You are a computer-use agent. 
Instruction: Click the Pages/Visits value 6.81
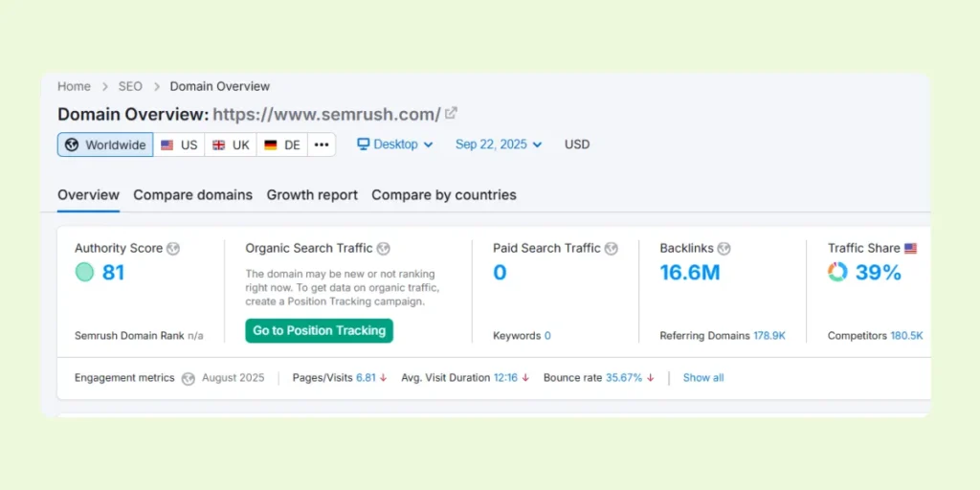(367, 378)
